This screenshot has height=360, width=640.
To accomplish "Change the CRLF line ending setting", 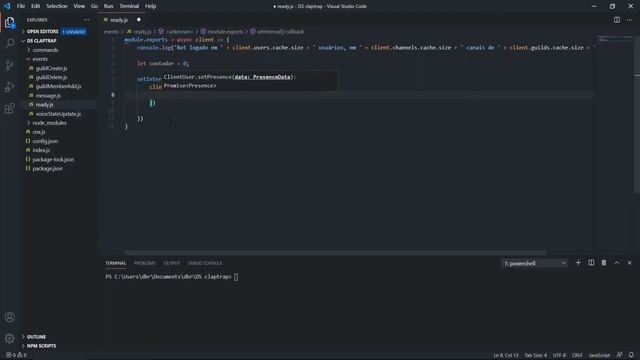I will click(577, 355).
